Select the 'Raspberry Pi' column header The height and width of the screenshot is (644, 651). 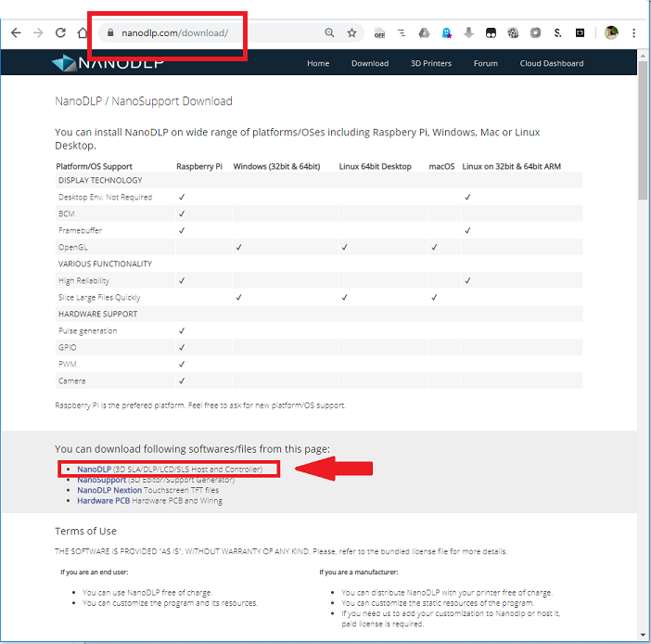(199, 166)
